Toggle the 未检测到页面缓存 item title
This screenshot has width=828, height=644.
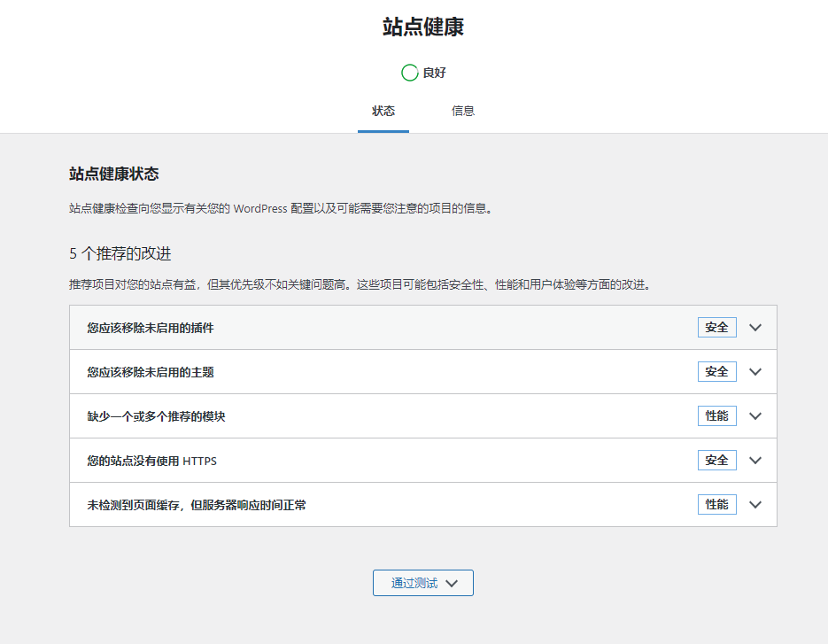point(197,505)
